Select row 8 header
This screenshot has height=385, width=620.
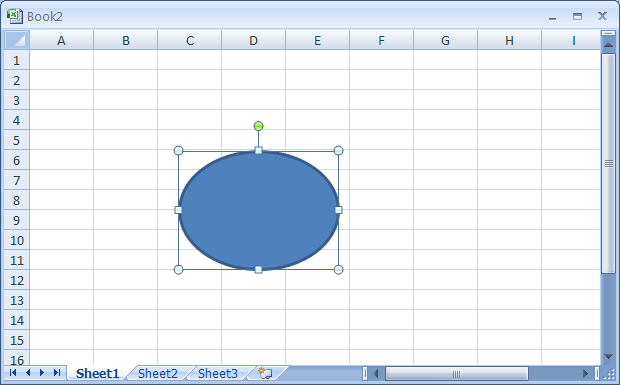(17, 200)
